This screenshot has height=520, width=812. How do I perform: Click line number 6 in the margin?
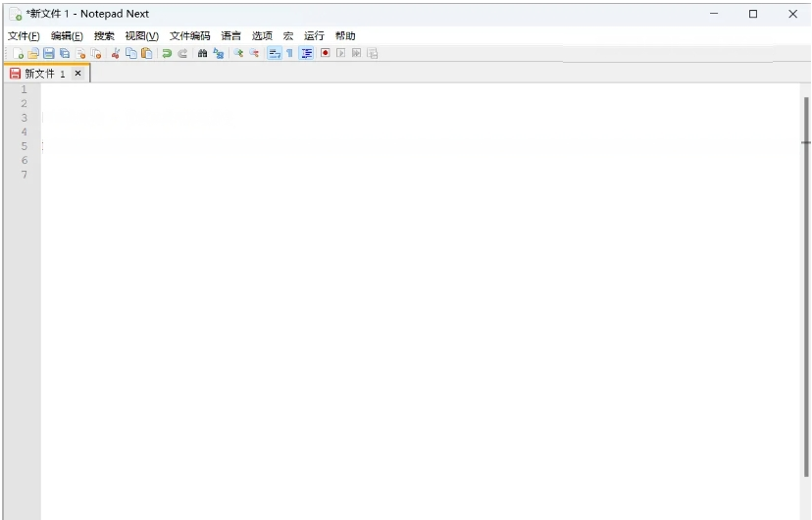[x=24, y=160]
